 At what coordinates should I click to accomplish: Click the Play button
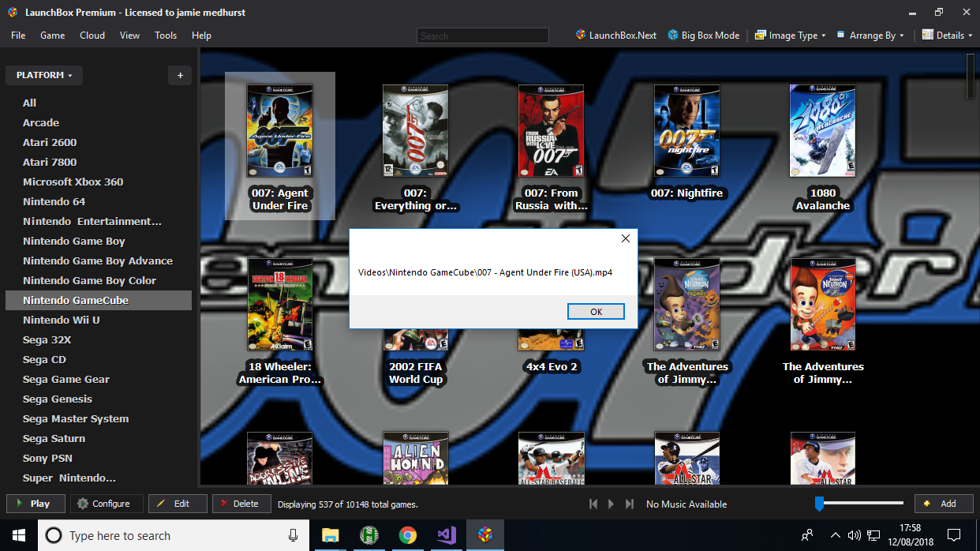[36, 504]
